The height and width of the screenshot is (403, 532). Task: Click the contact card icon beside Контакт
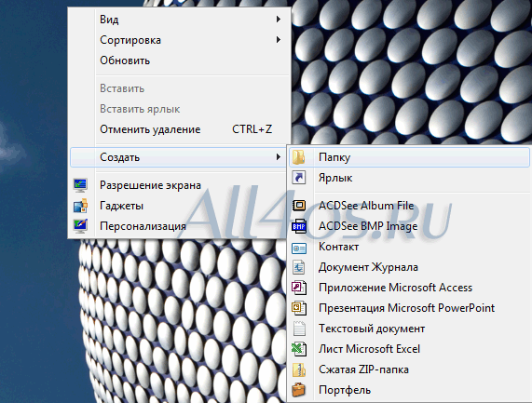pos(299,249)
